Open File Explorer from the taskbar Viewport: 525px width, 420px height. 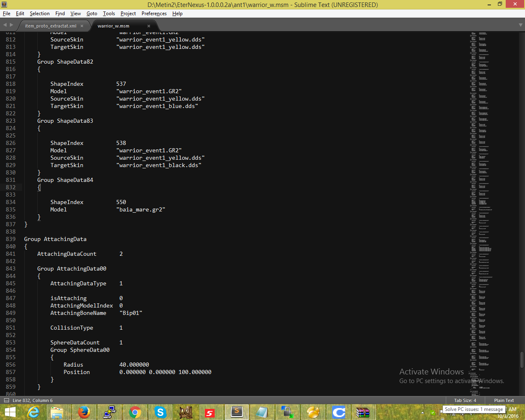[x=57, y=412]
